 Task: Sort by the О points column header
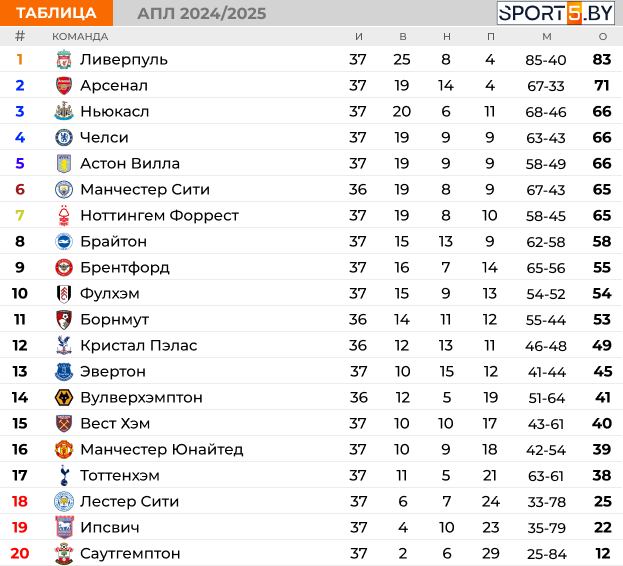pyautogui.click(x=603, y=37)
